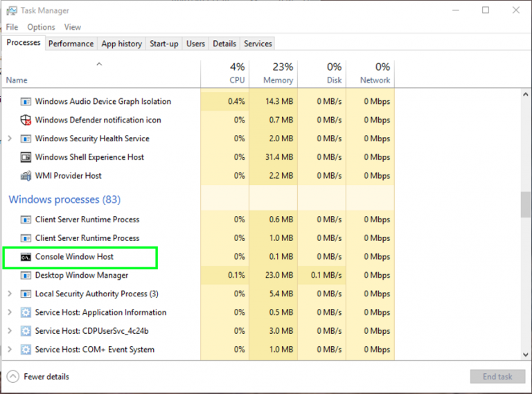This screenshot has height=394, width=532.
Task: Open the Options menu
Action: (41, 27)
